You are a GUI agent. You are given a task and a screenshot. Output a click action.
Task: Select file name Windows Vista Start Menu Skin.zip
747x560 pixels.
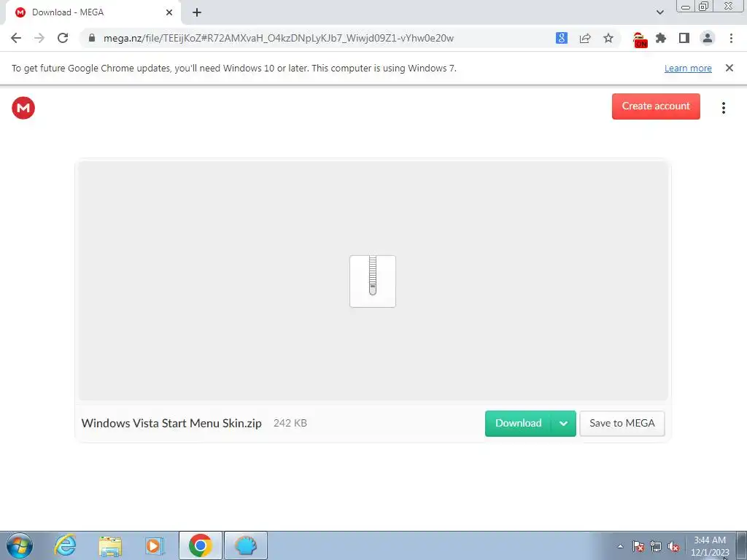click(x=171, y=423)
